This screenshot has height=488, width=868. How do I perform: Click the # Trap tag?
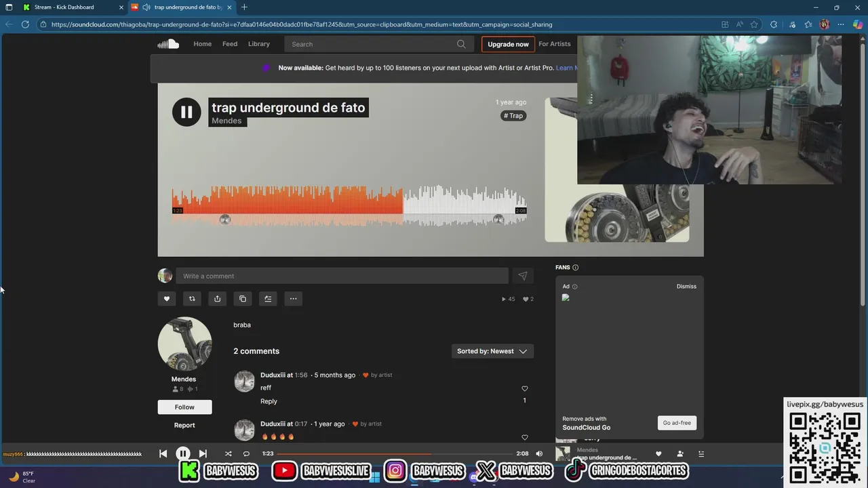[513, 116]
